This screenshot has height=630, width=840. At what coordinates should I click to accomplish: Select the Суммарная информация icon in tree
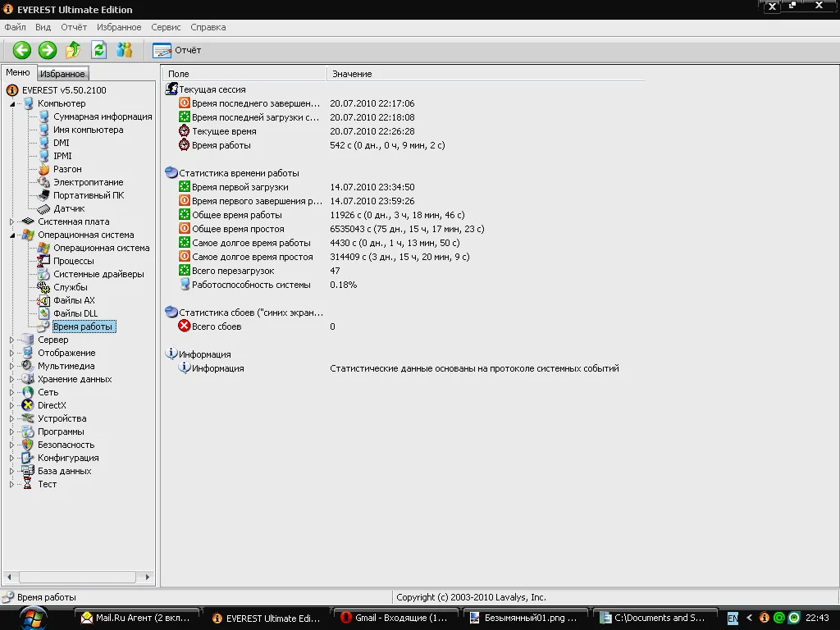tap(43, 116)
